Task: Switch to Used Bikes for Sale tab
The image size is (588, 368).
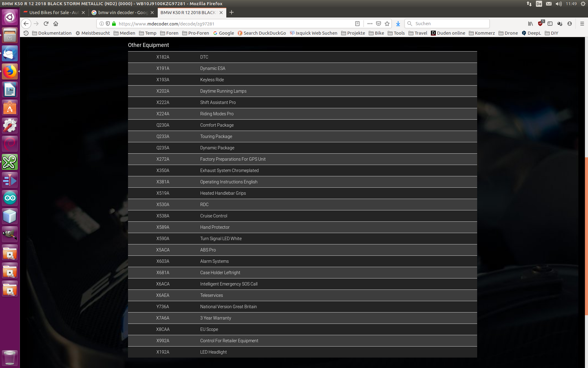Action: [x=54, y=13]
